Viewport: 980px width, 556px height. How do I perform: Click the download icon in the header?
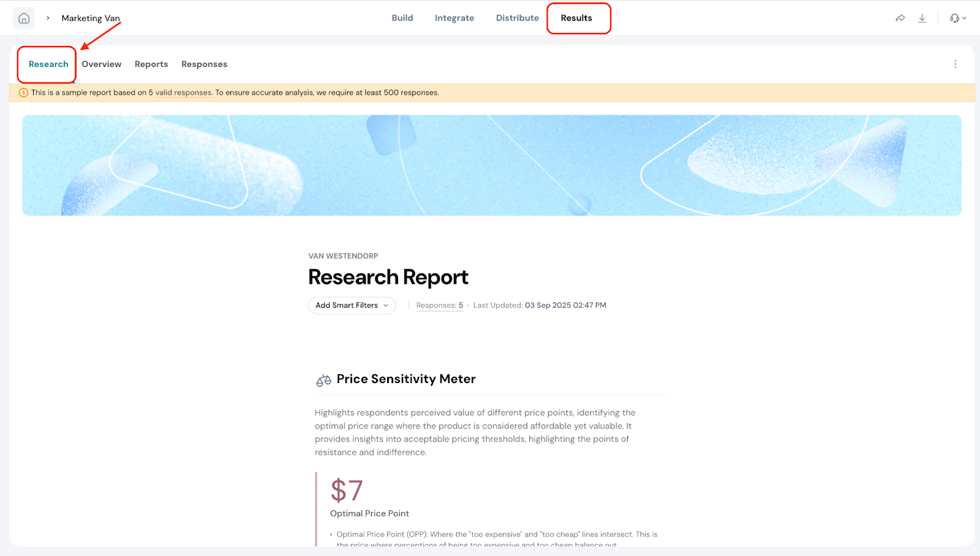922,18
